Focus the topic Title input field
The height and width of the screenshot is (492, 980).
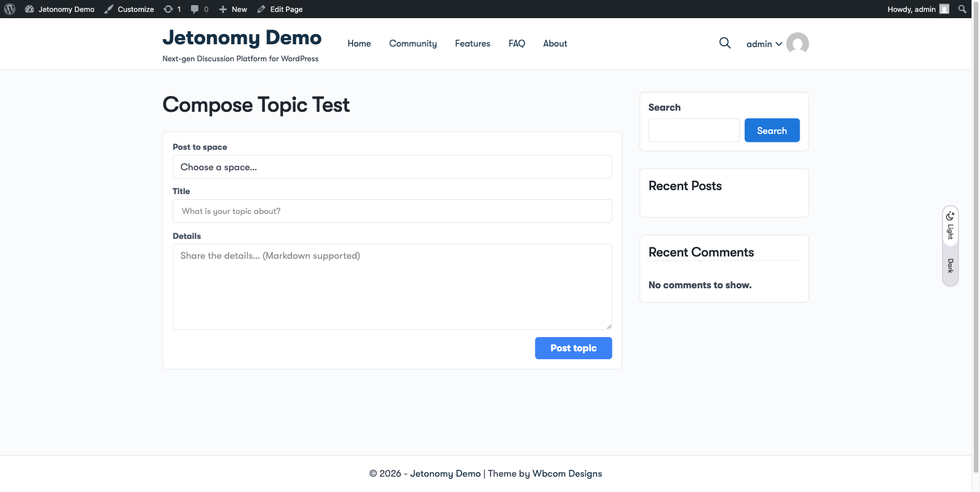pos(392,211)
